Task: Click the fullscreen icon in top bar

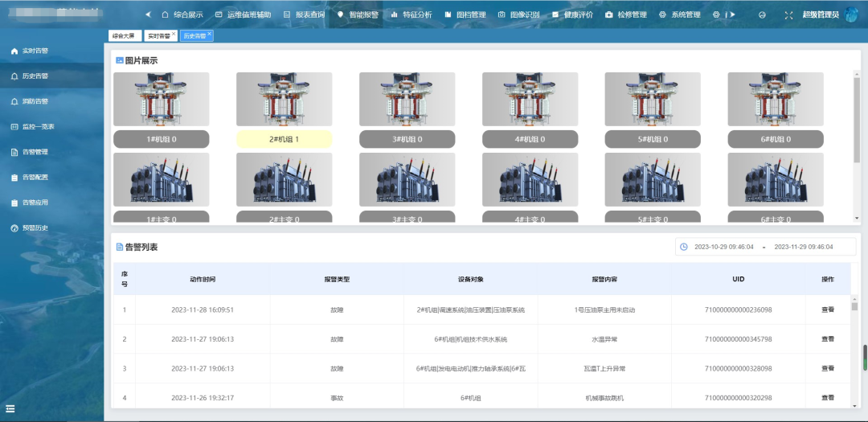Action: pyautogui.click(x=788, y=14)
